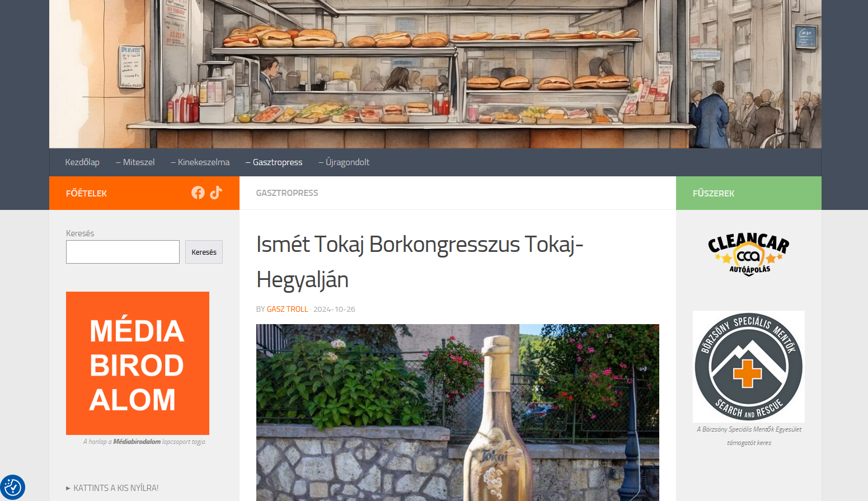Click the Tokaj bottle article image
Screen dimensions: 868x501
(x=458, y=413)
